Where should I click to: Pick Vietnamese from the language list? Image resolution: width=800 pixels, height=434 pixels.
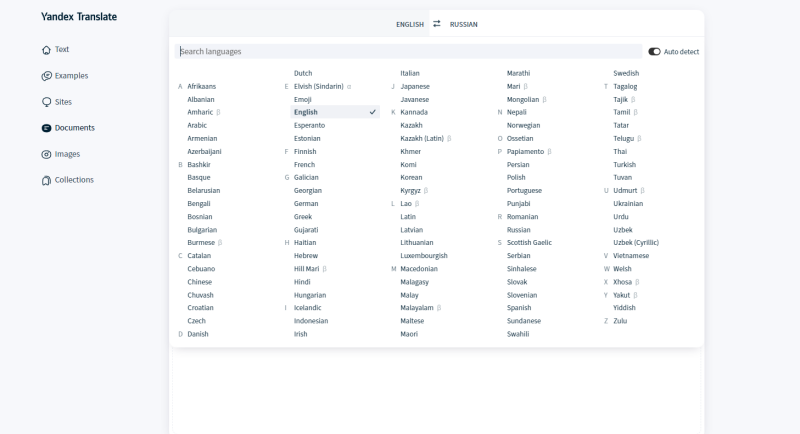(x=631, y=255)
